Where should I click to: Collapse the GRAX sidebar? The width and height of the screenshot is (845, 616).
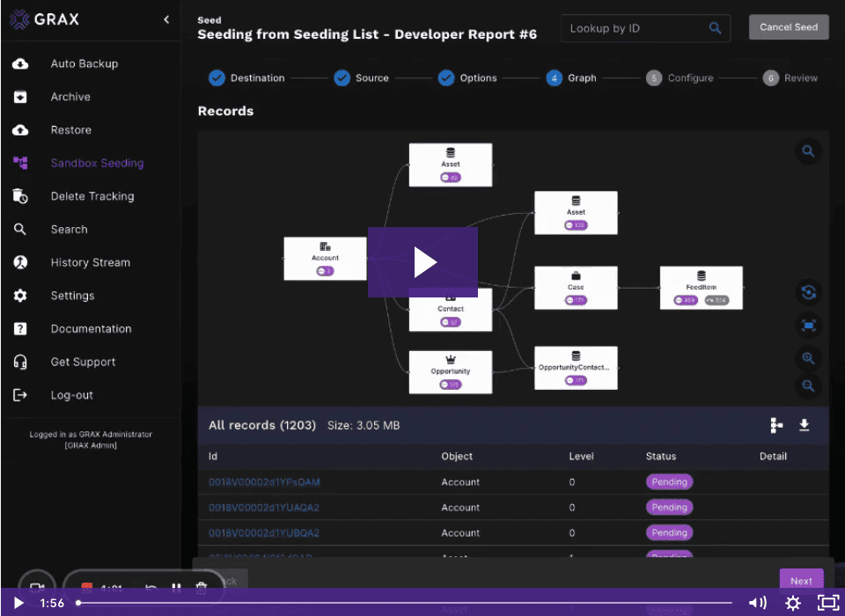[x=166, y=19]
